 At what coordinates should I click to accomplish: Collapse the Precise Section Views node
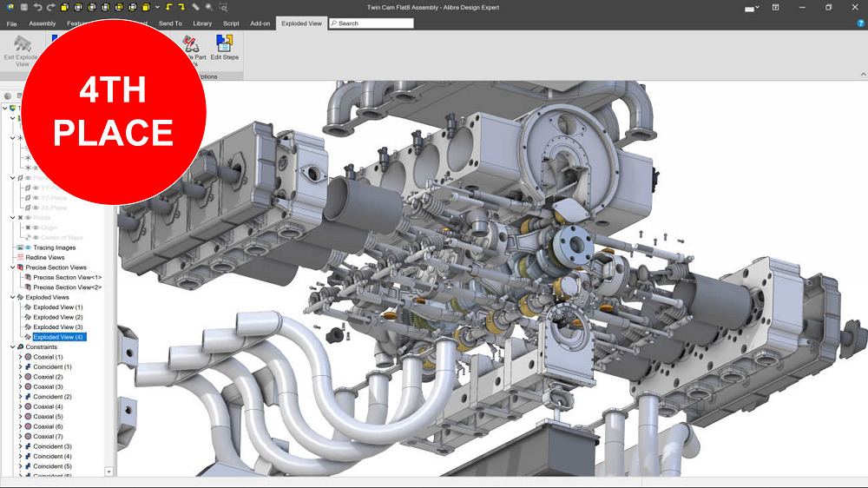coord(12,267)
